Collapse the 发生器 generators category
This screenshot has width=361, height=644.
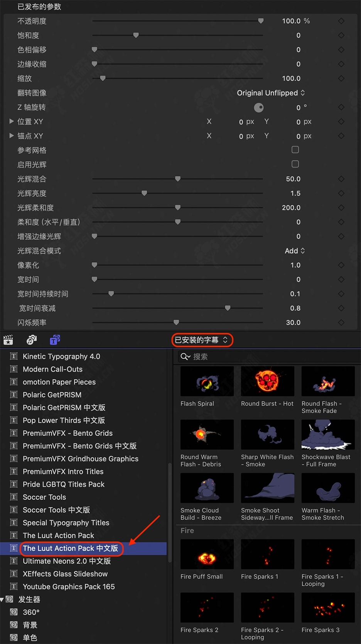[2, 600]
